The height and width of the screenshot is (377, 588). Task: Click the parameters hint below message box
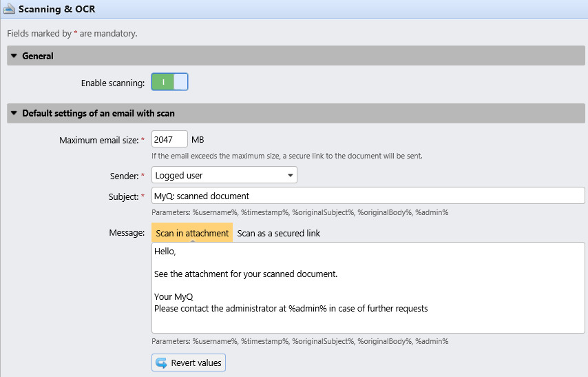300,341
